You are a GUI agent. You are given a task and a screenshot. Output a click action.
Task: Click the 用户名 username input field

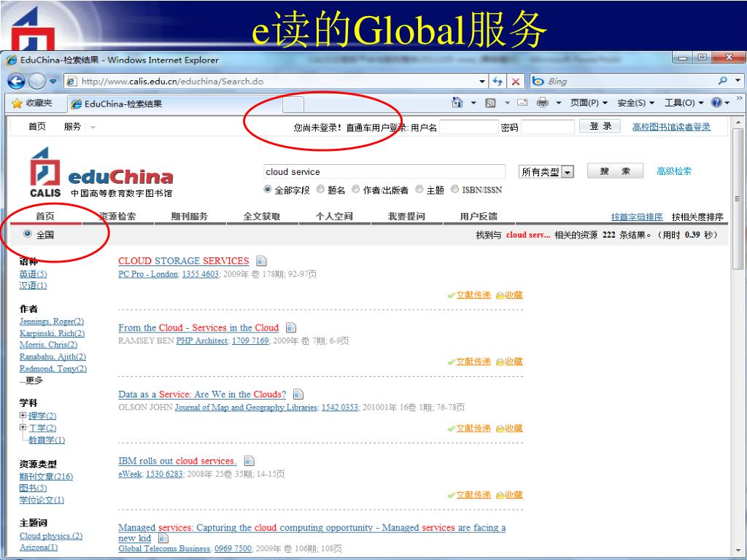(469, 127)
